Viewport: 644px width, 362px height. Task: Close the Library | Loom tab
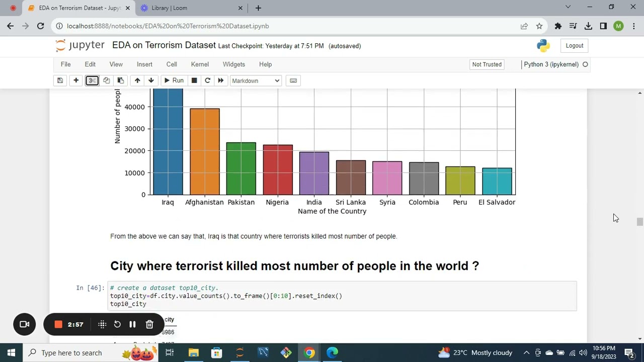click(240, 8)
